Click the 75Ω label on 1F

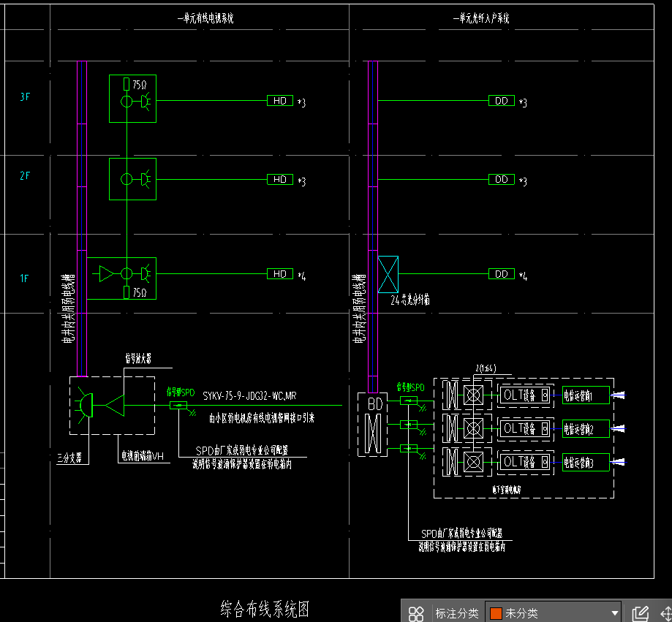139,292
